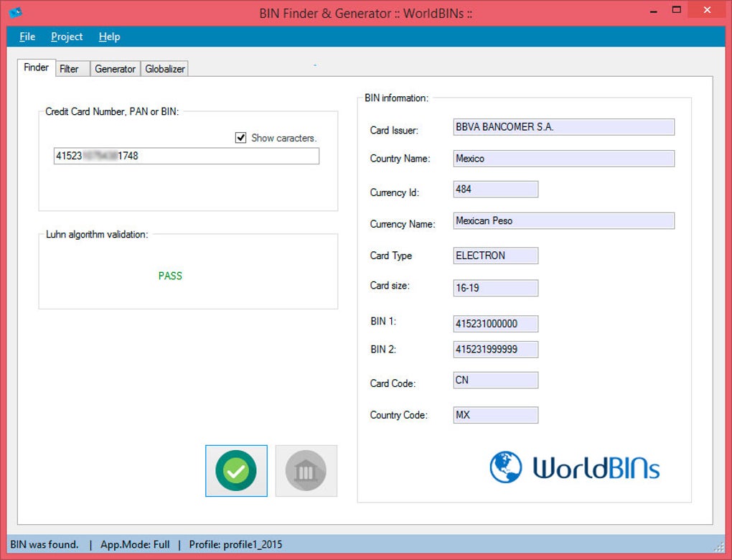
Task: Maximize the WorldBINs window
Action: click(677, 10)
